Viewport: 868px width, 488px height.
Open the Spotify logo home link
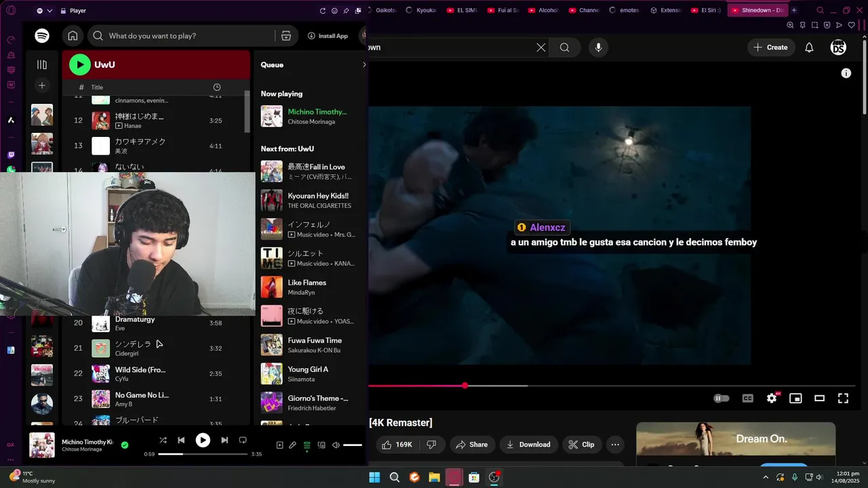tap(42, 36)
